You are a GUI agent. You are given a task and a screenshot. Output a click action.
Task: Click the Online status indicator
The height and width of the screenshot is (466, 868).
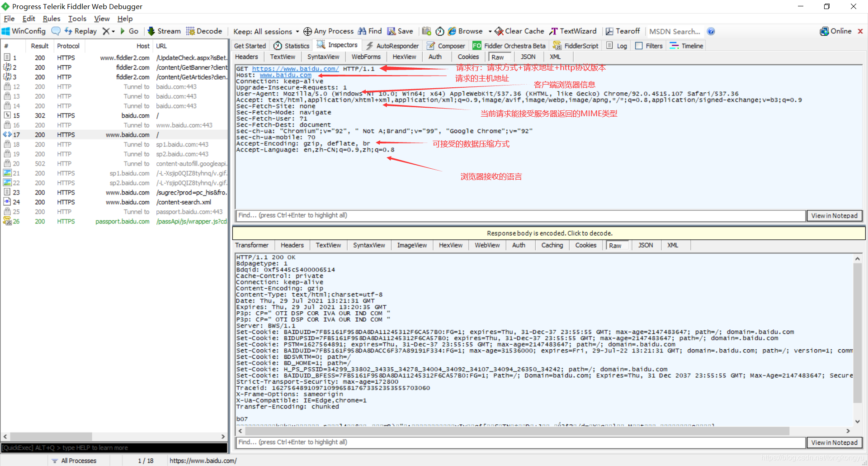click(836, 31)
